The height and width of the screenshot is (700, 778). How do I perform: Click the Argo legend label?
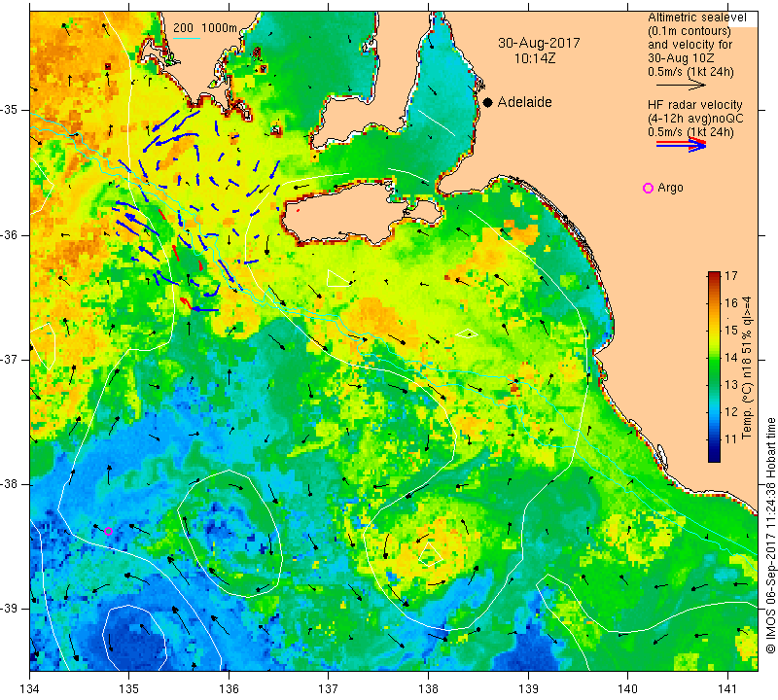(x=670, y=188)
